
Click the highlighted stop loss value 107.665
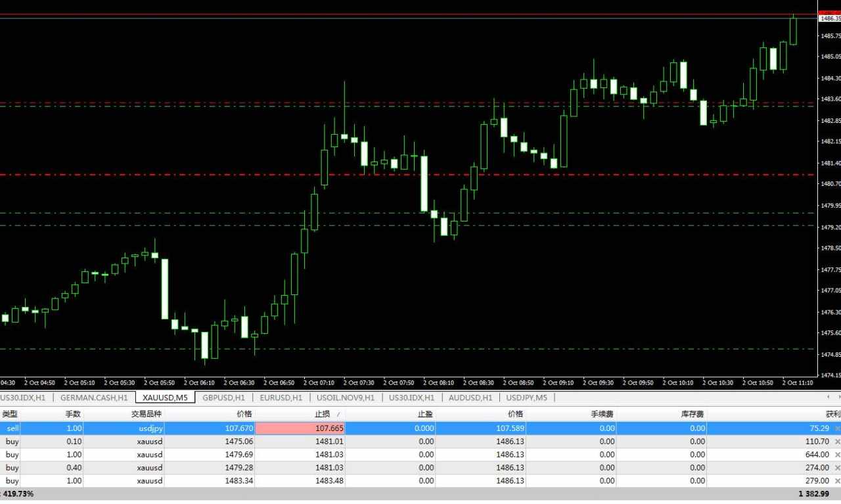point(300,428)
